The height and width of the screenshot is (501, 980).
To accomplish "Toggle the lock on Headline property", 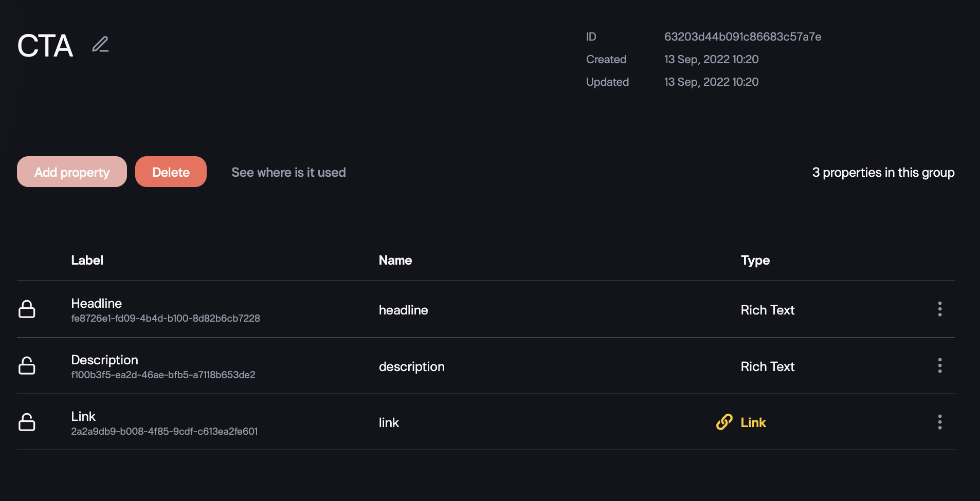I will 27,309.
